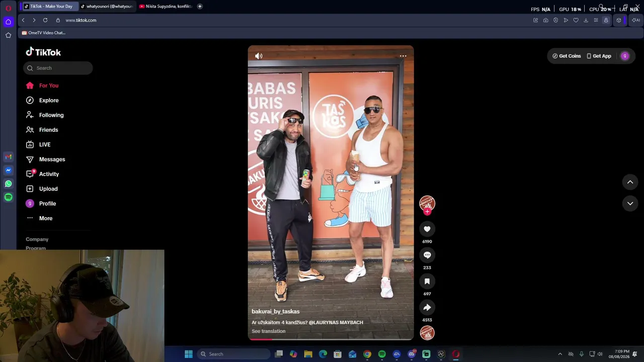The width and height of the screenshot is (644, 362).
Task: Focus the TikTok search field
Action: (x=58, y=68)
